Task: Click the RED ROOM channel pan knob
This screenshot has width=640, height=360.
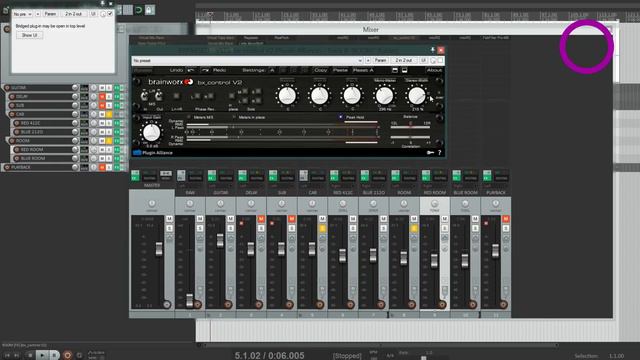Action: (x=434, y=203)
